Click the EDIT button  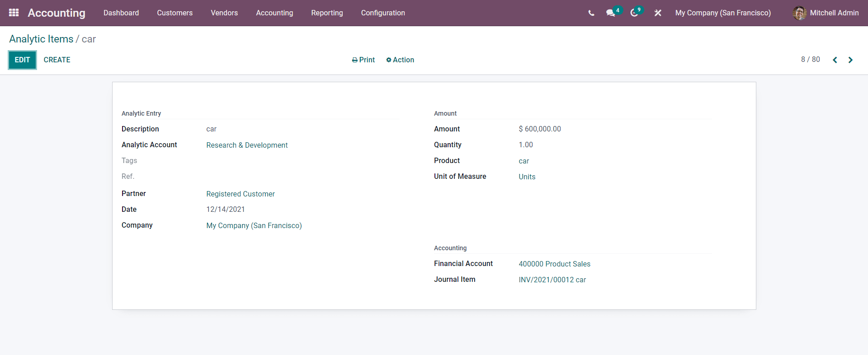coord(22,60)
